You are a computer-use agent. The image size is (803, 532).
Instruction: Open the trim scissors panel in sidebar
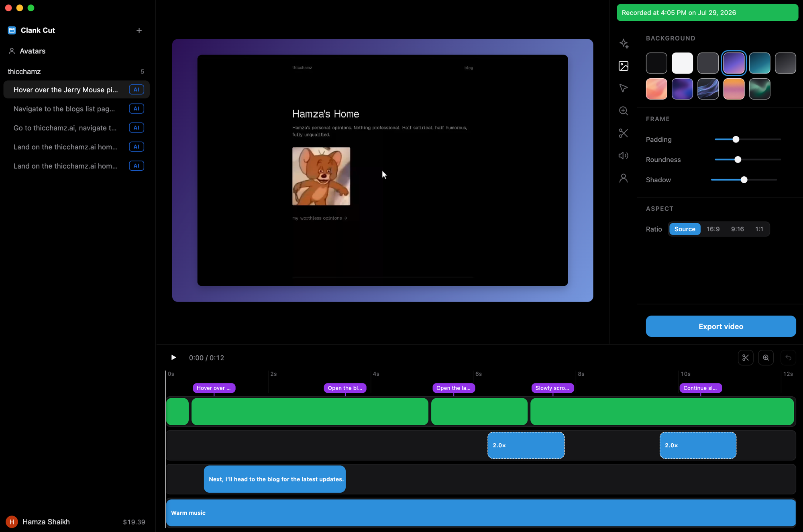pyautogui.click(x=624, y=133)
